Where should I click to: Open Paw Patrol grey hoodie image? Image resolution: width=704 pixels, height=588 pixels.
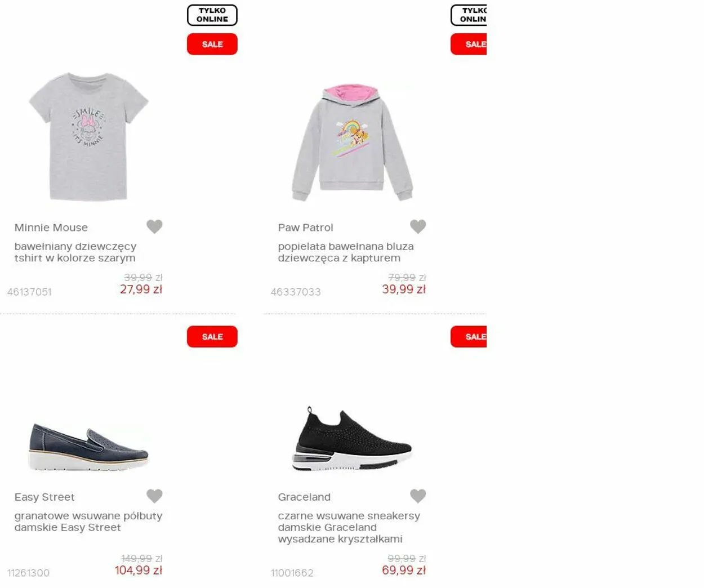pos(352,143)
